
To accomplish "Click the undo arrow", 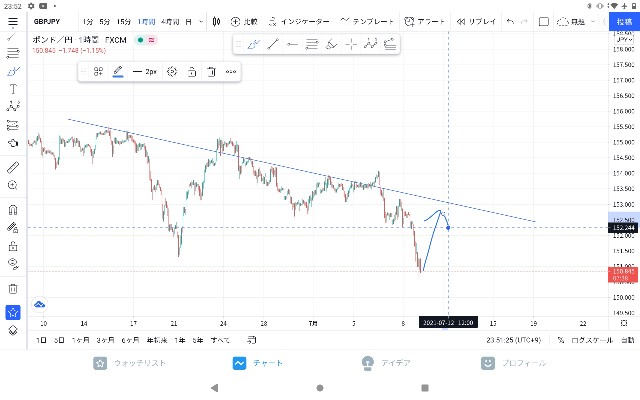I will pyautogui.click(x=510, y=22).
